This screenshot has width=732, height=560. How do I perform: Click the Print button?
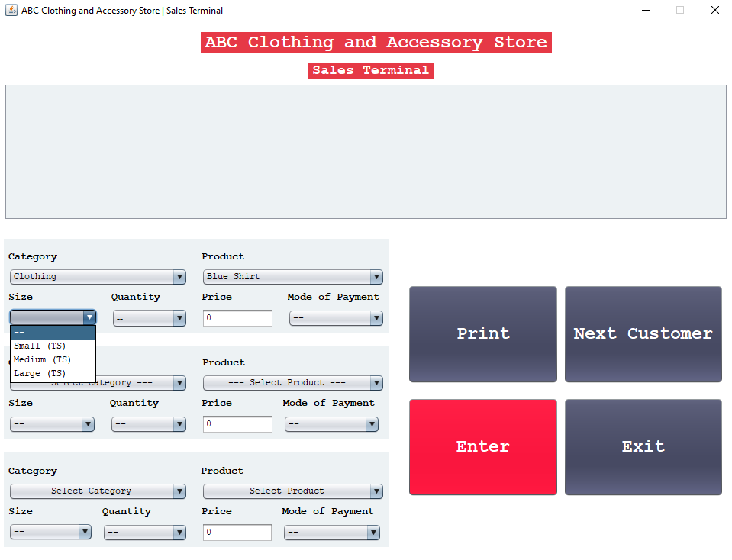pyautogui.click(x=483, y=334)
